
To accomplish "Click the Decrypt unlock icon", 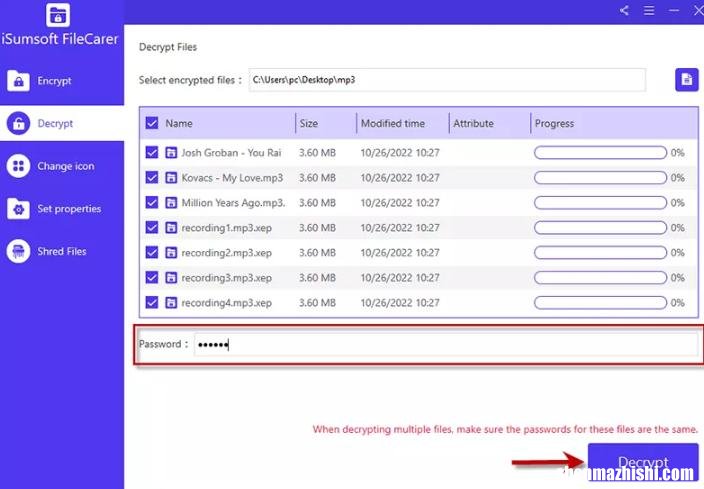I will click(x=18, y=123).
